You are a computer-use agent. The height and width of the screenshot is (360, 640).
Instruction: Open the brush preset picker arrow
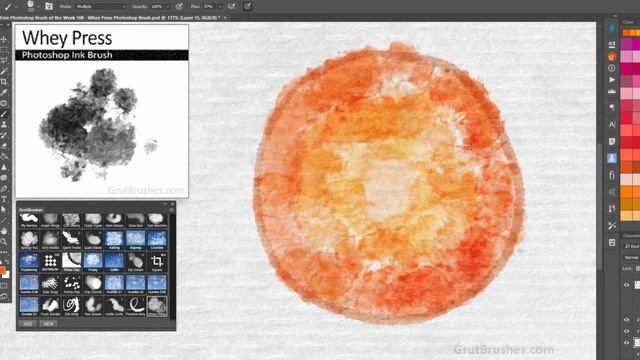point(38,7)
